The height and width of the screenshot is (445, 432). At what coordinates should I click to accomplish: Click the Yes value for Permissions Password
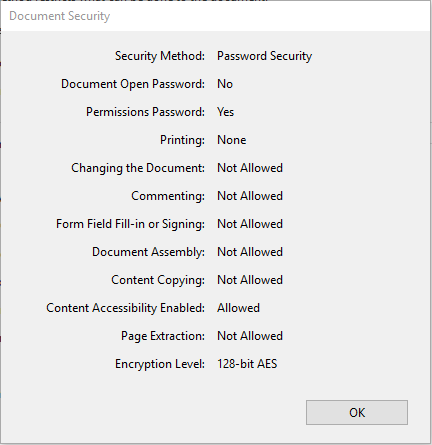(x=226, y=112)
